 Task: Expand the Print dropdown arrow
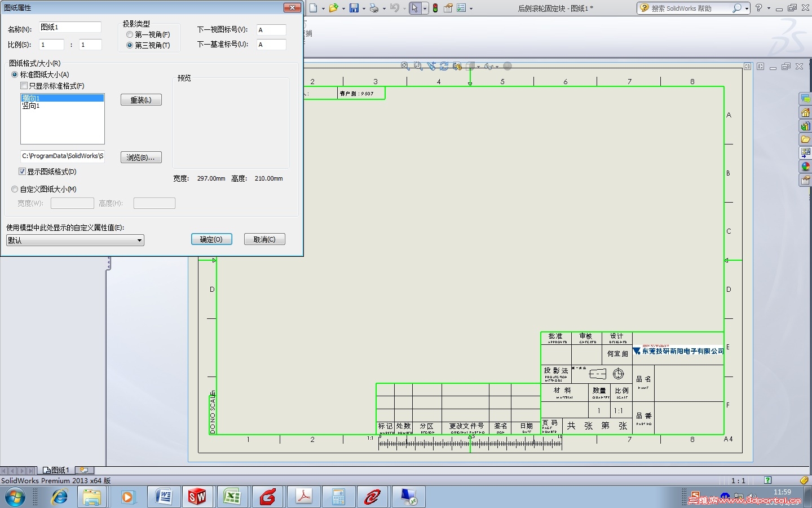click(383, 8)
